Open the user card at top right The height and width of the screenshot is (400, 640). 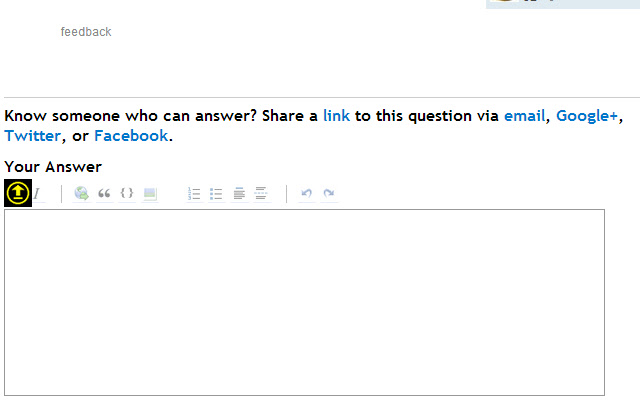click(563, 4)
